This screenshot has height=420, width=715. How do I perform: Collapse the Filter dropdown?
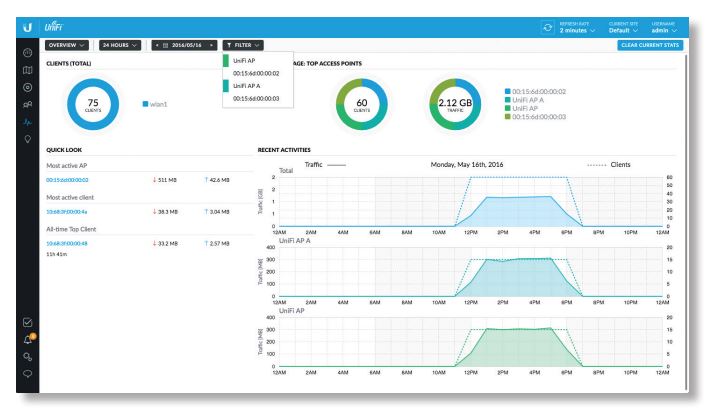pos(243,45)
